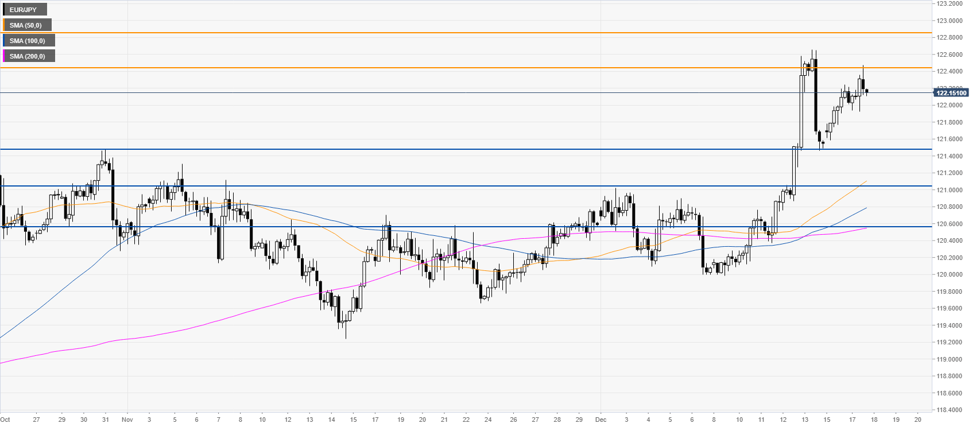Click the EUR/JPY symbol label
The image size is (980, 427).
tap(23, 10)
